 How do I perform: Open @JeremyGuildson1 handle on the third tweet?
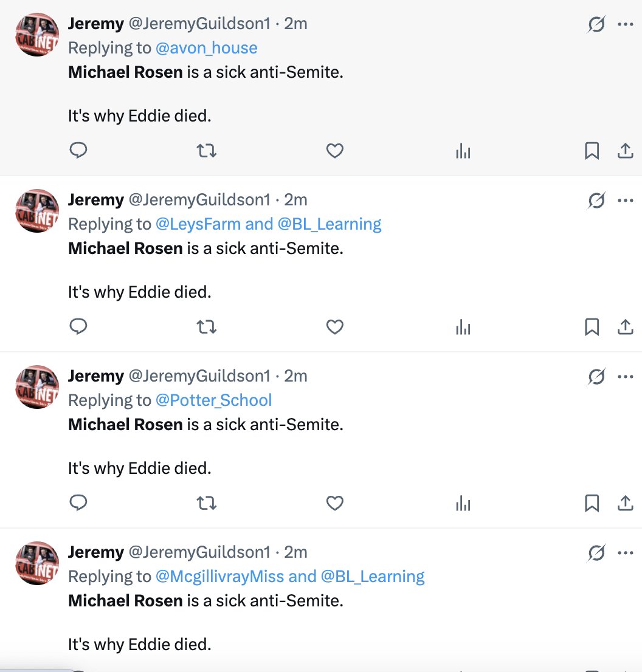coord(199,376)
